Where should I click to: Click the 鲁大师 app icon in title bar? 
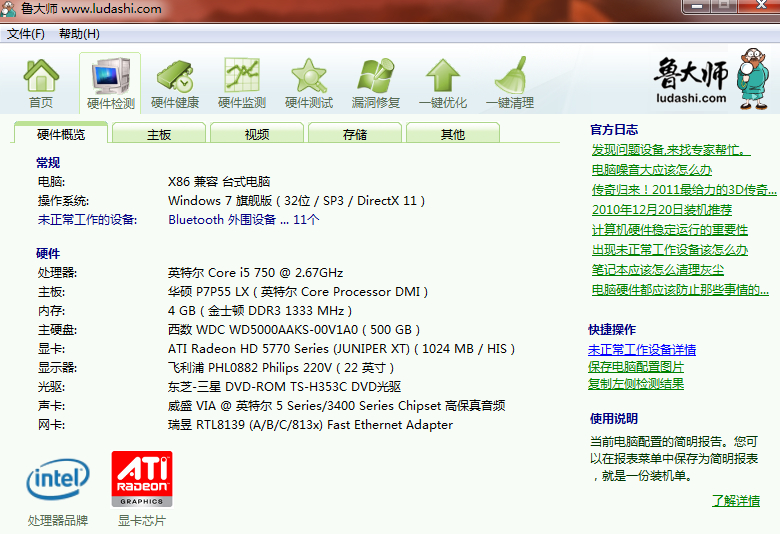8,9
